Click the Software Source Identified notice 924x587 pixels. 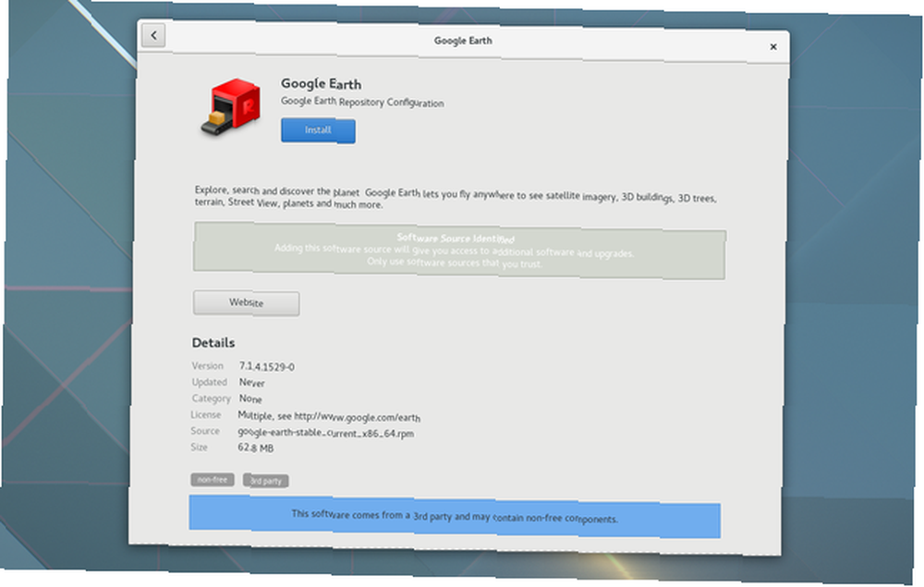coord(459,251)
